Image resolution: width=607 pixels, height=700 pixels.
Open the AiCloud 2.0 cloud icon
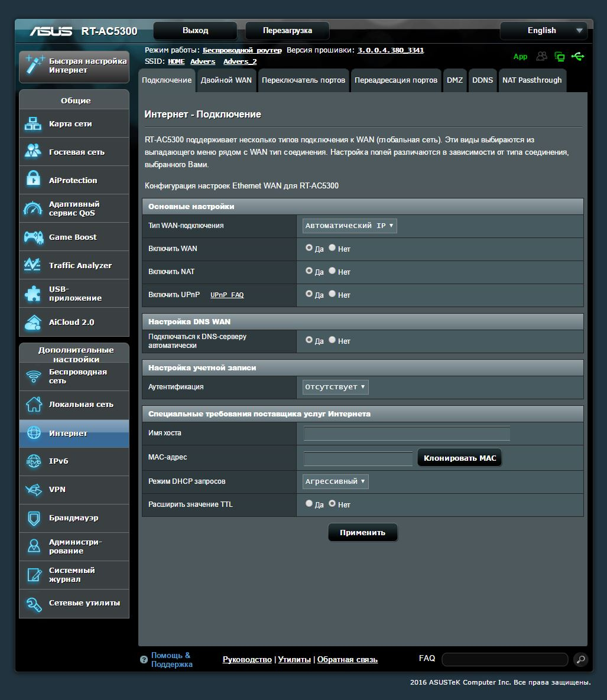click(33, 322)
